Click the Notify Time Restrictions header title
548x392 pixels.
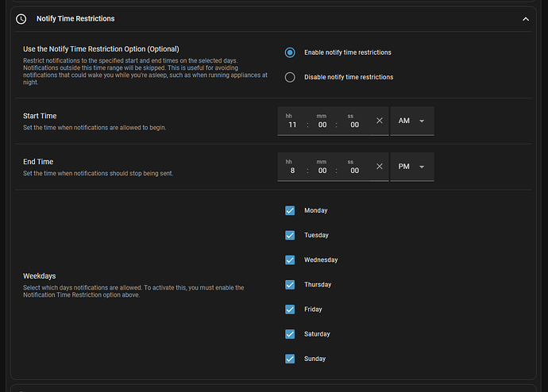[75, 18]
